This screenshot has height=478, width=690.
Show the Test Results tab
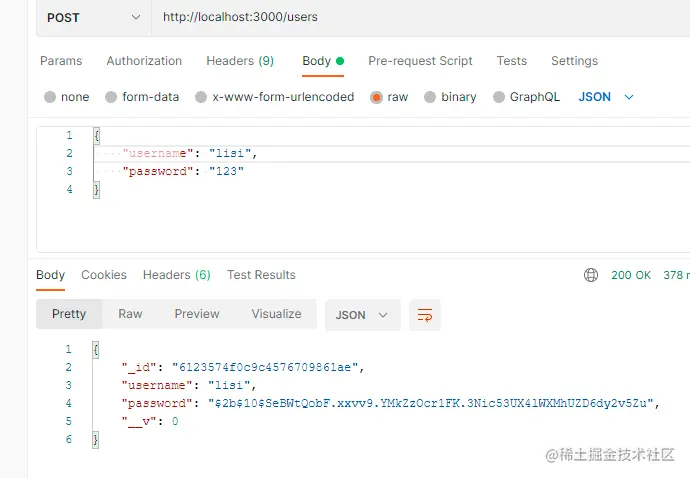261,275
